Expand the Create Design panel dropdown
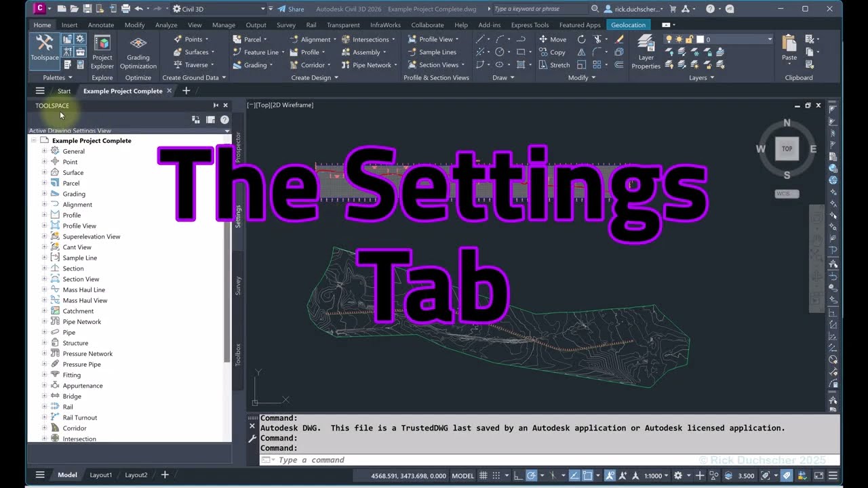 315,77
